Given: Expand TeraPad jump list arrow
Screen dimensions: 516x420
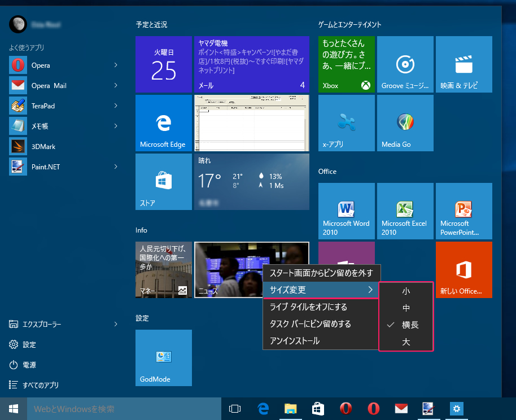Looking at the screenshot, I should tap(116, 106).
